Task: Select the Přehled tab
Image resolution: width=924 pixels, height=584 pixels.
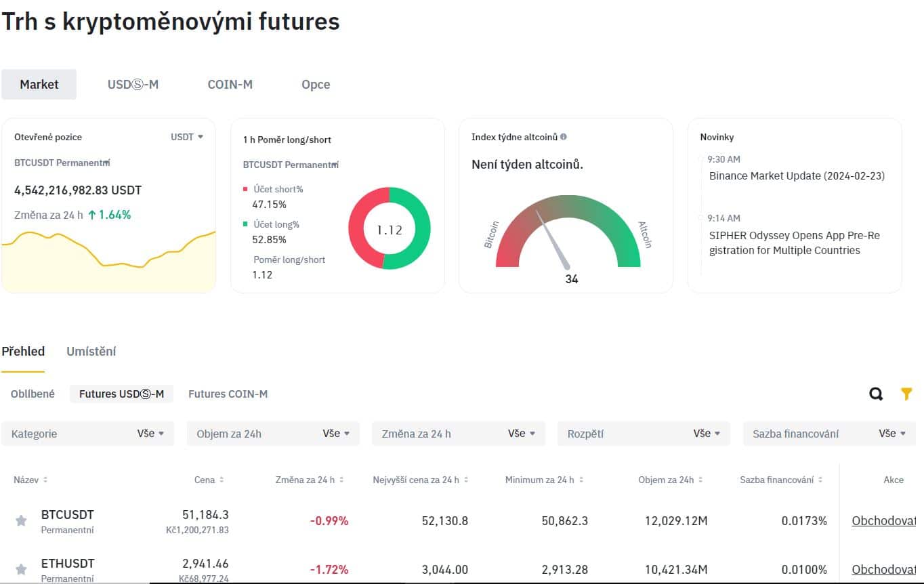Action: 23,352
